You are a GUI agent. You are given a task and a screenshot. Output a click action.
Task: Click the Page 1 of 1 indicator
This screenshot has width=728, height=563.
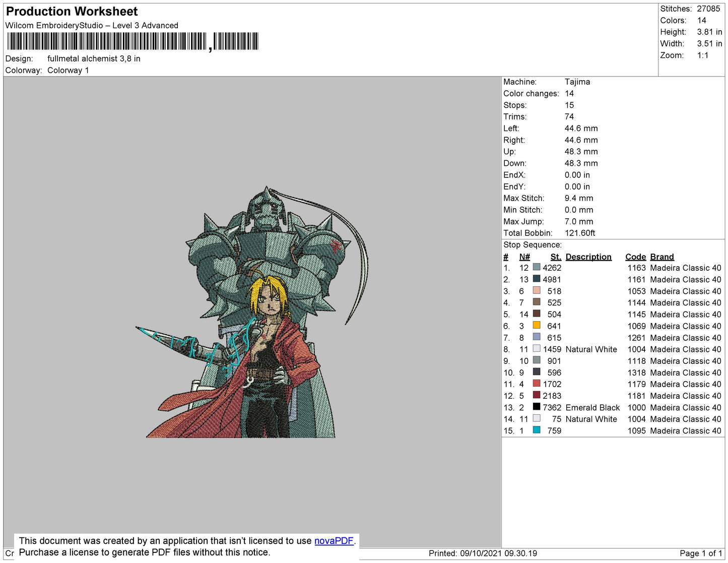pyautogui.click(x=701, y=553)
